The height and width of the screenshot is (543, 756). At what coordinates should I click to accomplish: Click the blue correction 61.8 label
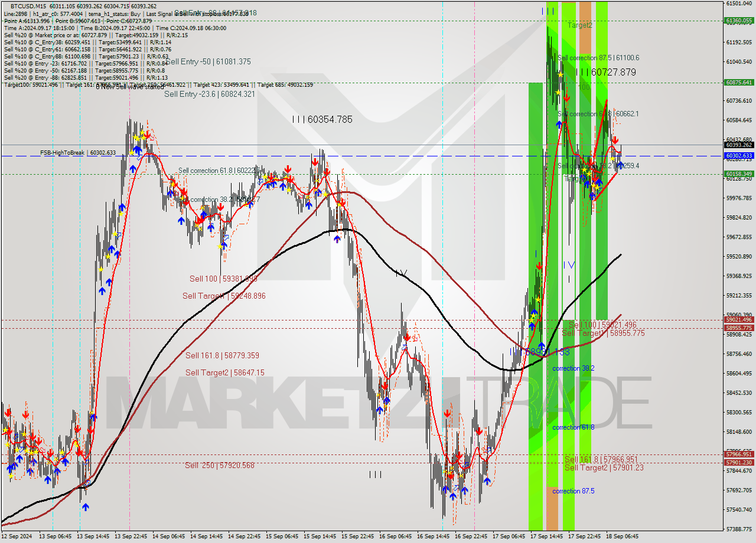[x=573, y=427]
